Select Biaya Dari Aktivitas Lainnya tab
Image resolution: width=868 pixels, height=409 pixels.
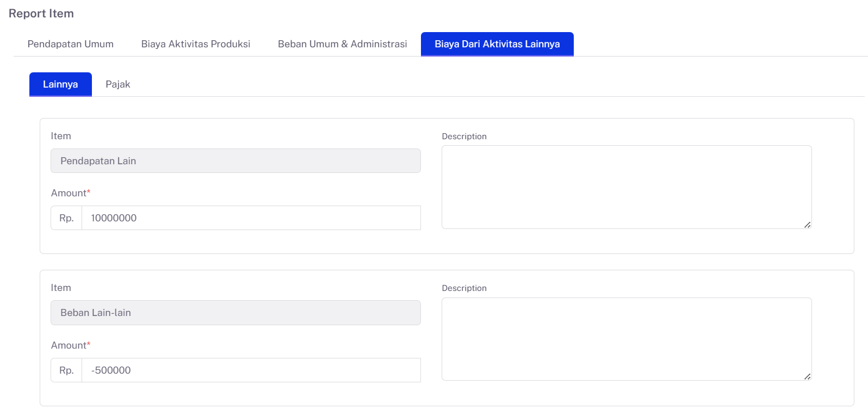pyautogui.click(x=497, y=44)
